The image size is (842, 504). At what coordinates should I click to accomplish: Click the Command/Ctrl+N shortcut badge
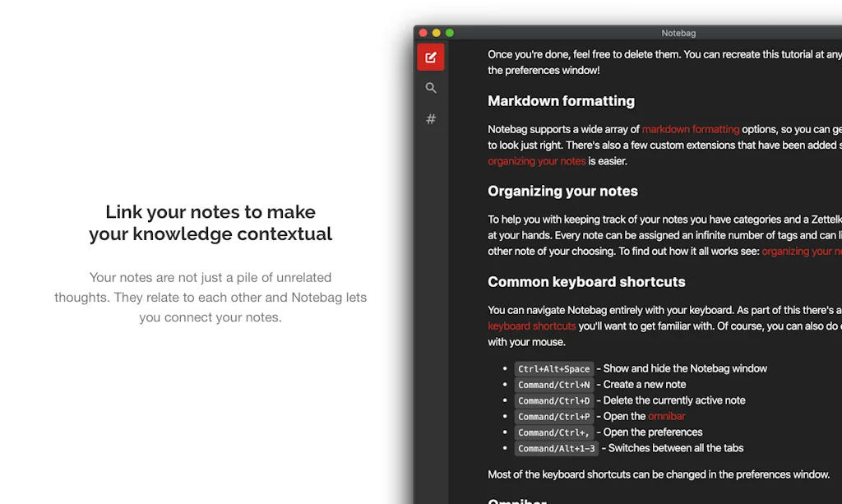[x=553, y=384]
